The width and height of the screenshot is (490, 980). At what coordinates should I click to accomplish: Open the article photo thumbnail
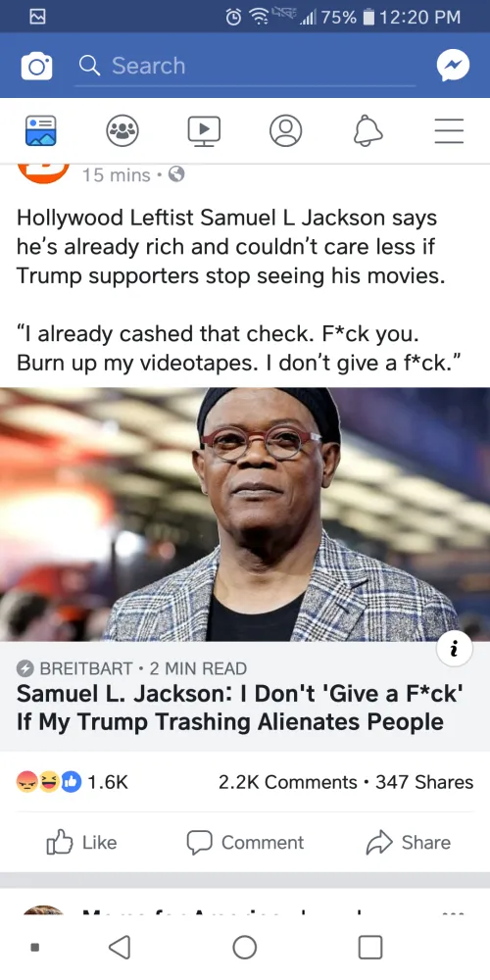coord(245,514)
